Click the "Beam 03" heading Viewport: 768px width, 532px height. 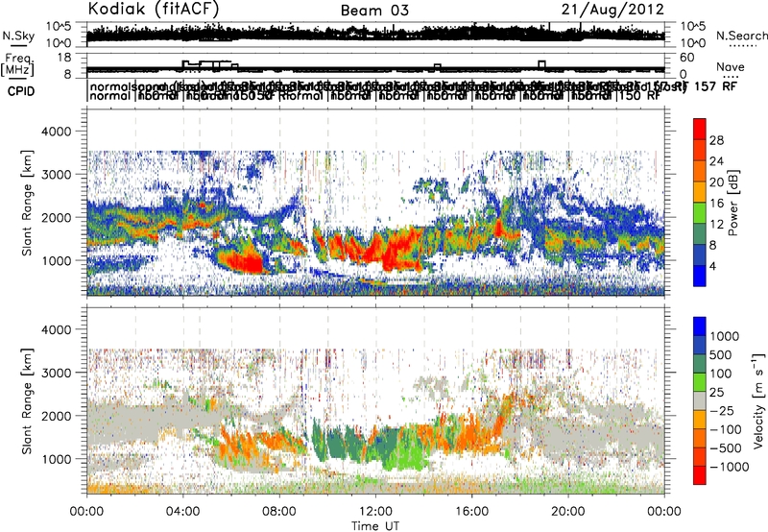(x=374, y=11)
